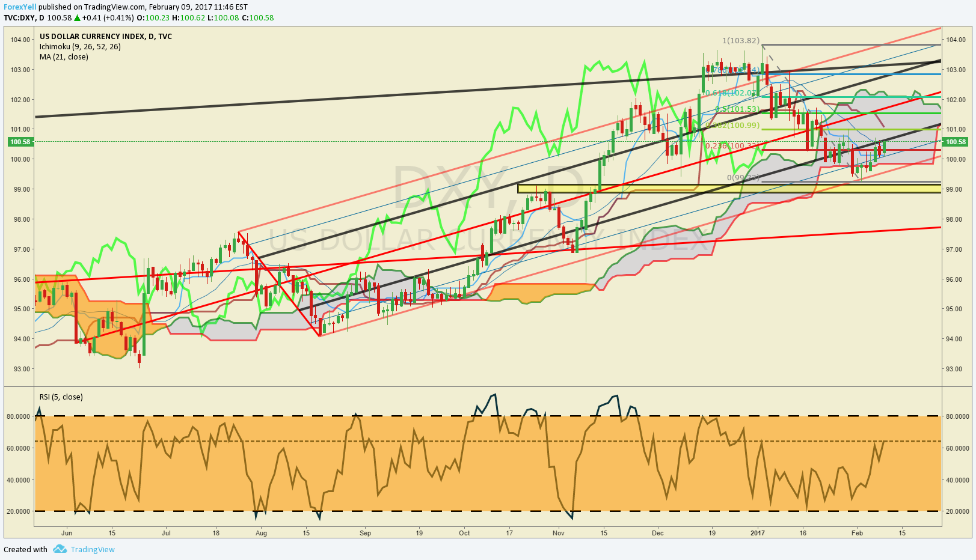Click the 40.0000 RSI label on left axis
Viewport: 976px width, 560px height.
(x=18, y=480)
